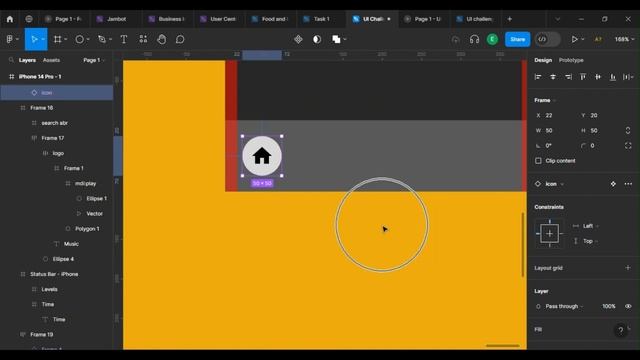Viewport: 640px width, 360px height.
Task: Align left in Design panel
Action: (538, 77)
